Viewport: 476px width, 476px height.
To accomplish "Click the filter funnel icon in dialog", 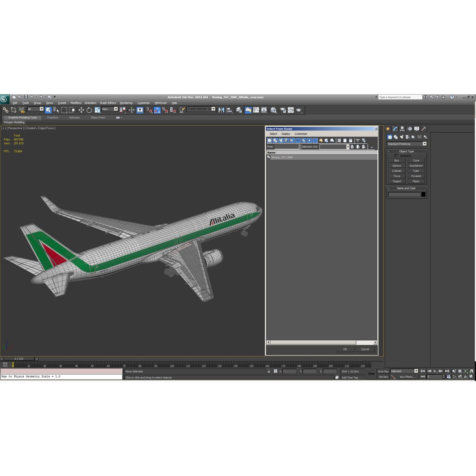I will coord(357,141).
